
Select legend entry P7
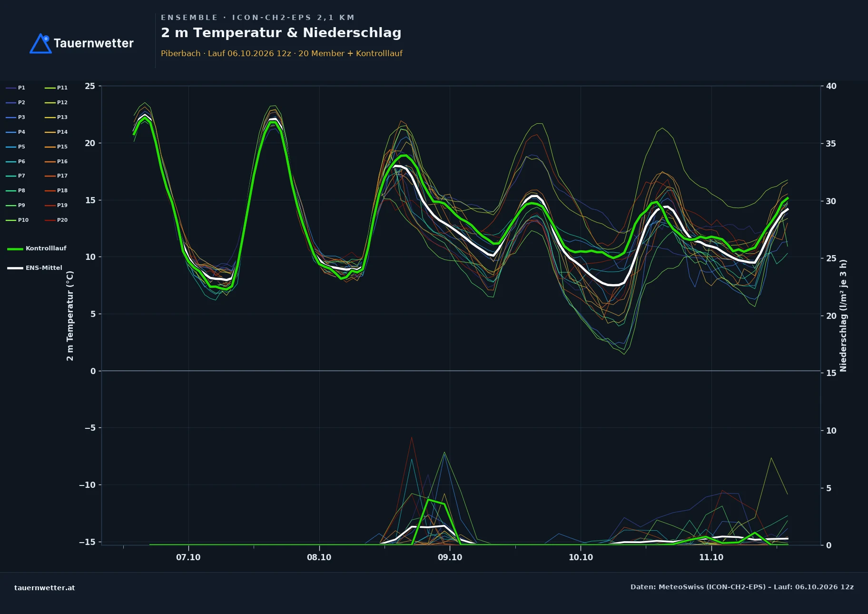click(16, 176)
